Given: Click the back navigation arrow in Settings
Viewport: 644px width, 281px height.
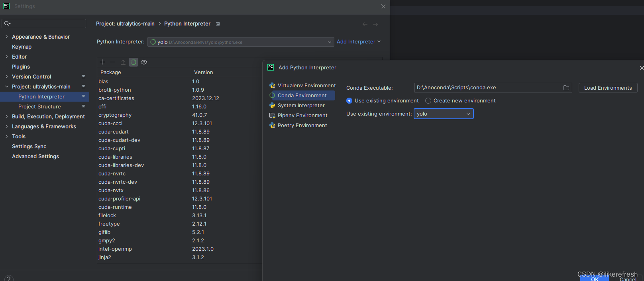Looking at the screenshot, I should coord(365,24).
